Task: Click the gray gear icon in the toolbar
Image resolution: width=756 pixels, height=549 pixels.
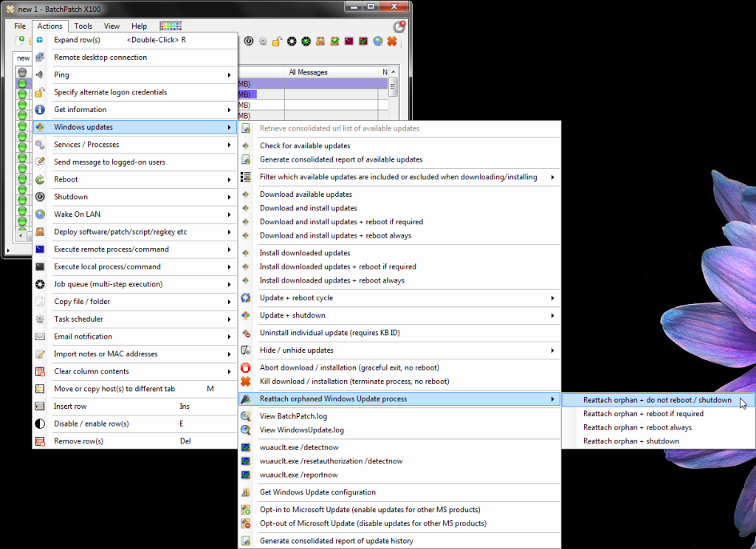Action: [x=263, y=41]
